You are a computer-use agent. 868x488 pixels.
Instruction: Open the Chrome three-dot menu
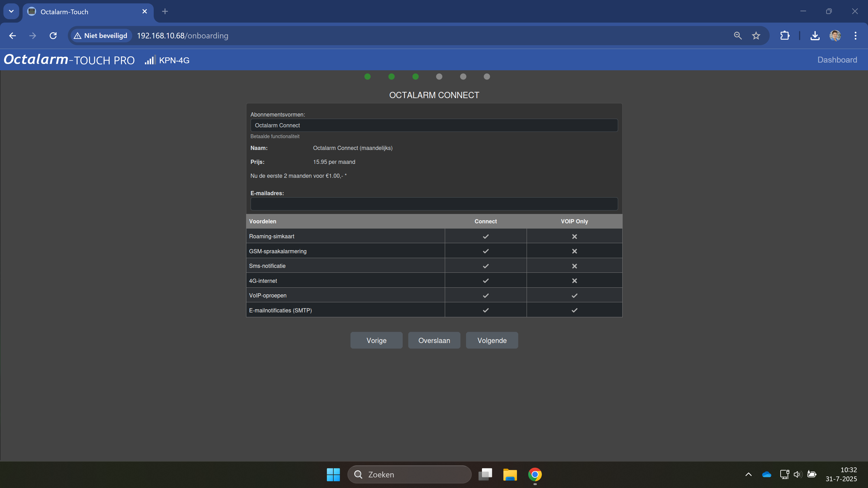[855, 36]
